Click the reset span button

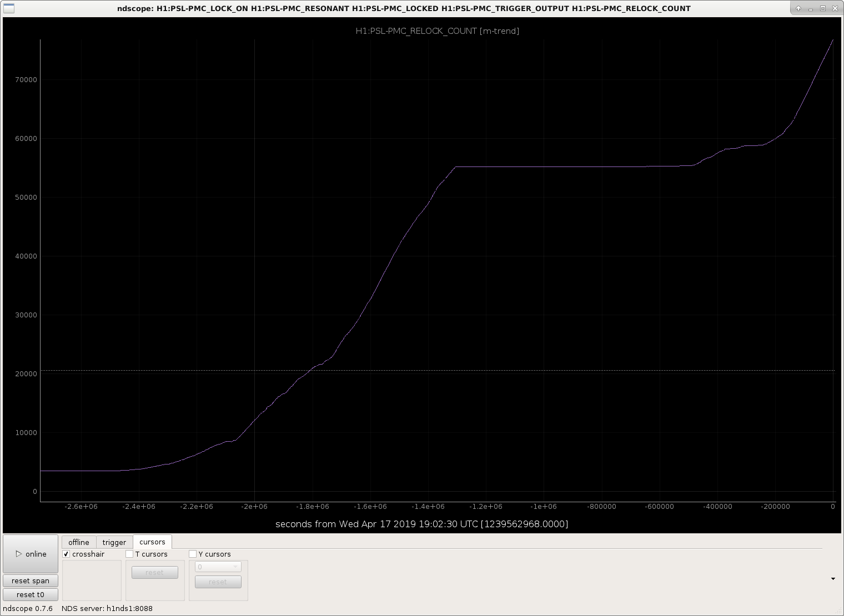[x=31, y=580]
